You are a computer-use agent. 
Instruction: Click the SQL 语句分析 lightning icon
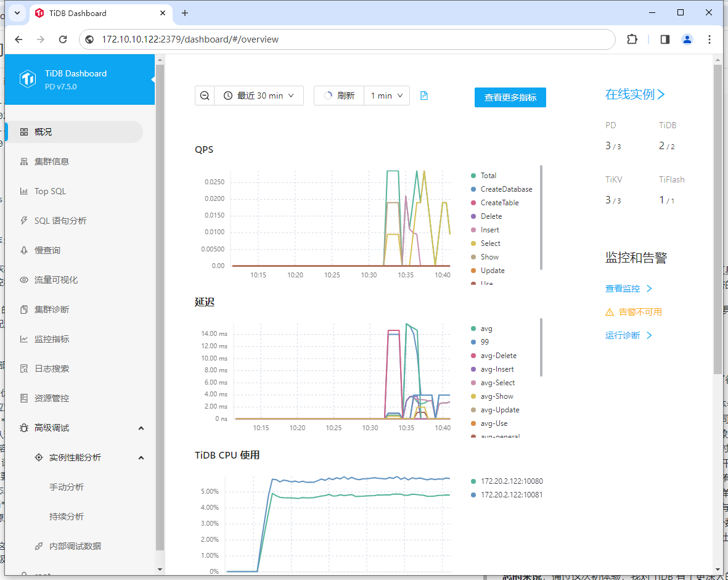coord(24,221)
